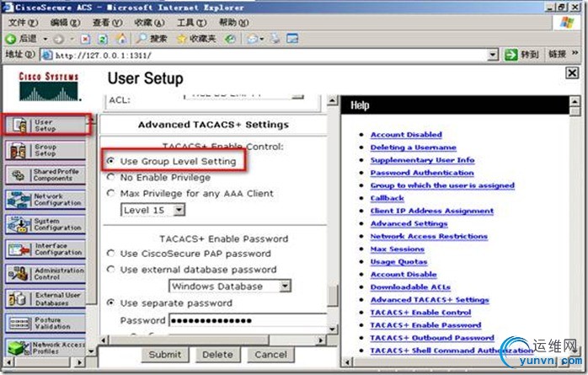Open User Setup in the sidebar

45,126
